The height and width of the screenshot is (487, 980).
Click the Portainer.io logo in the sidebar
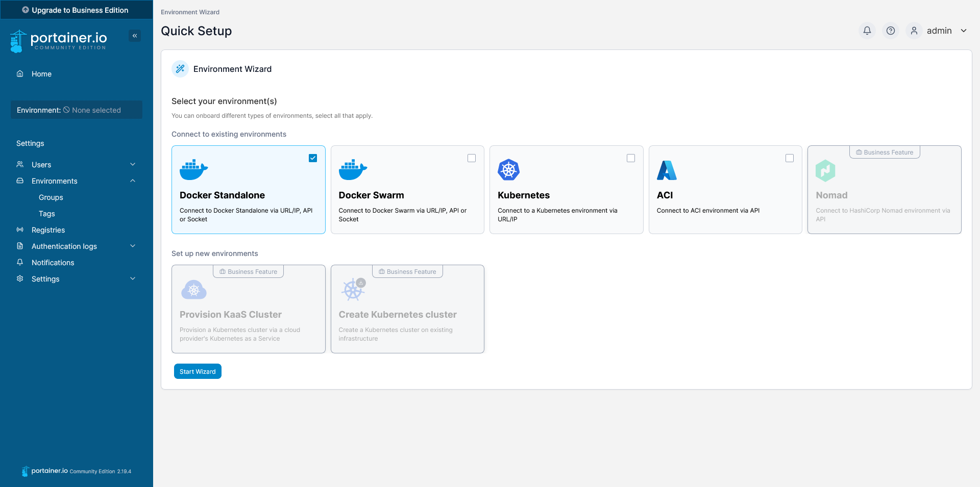(x=58, y=41)
